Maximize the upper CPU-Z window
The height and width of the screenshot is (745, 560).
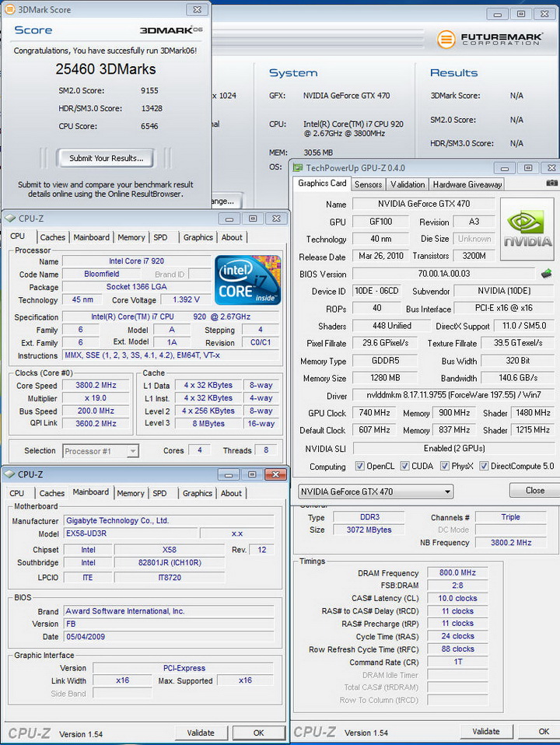[253, 219]
